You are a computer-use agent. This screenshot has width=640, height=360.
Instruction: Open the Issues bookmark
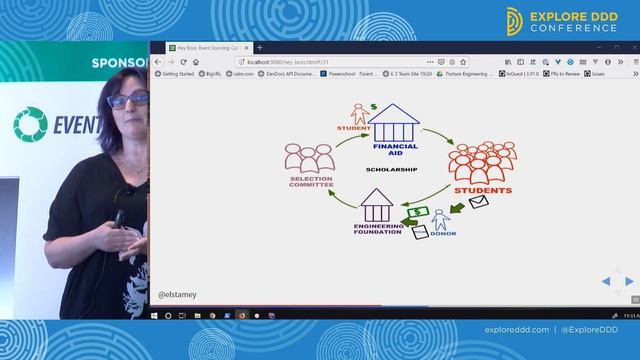click(595, 74)
